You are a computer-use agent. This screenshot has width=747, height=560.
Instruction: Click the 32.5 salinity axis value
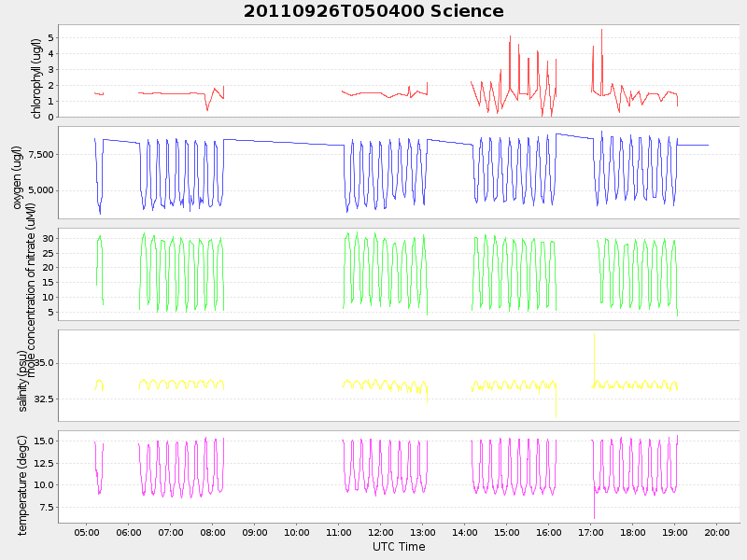tap(44, 399)
